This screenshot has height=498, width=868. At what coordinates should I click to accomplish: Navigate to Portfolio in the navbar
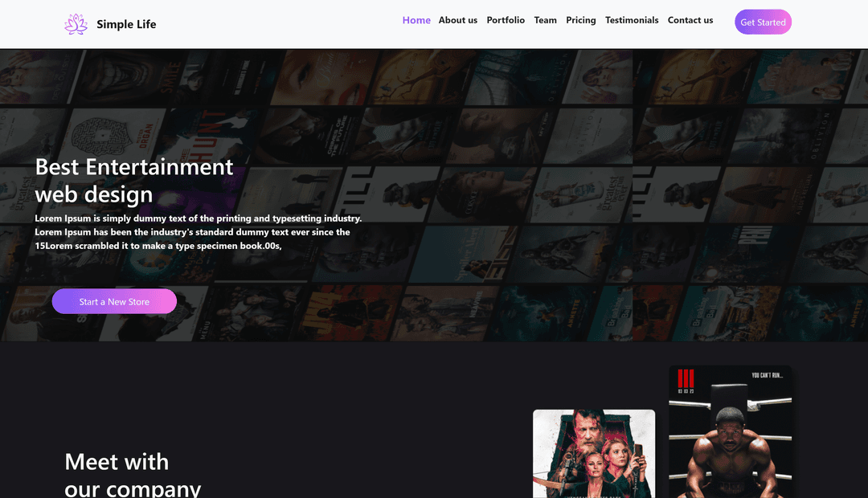coord(506,20)
